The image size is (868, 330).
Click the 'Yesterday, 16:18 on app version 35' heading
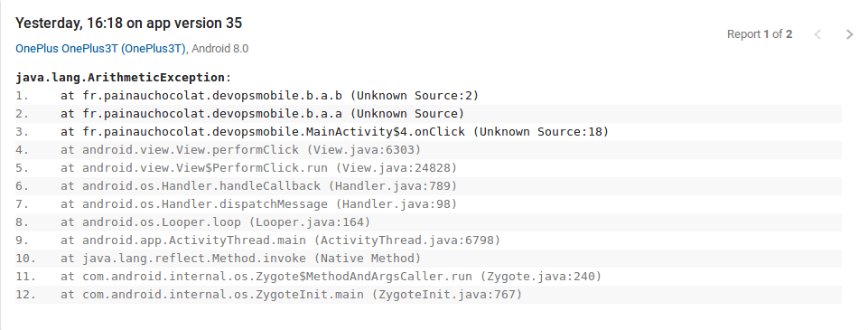128,24
